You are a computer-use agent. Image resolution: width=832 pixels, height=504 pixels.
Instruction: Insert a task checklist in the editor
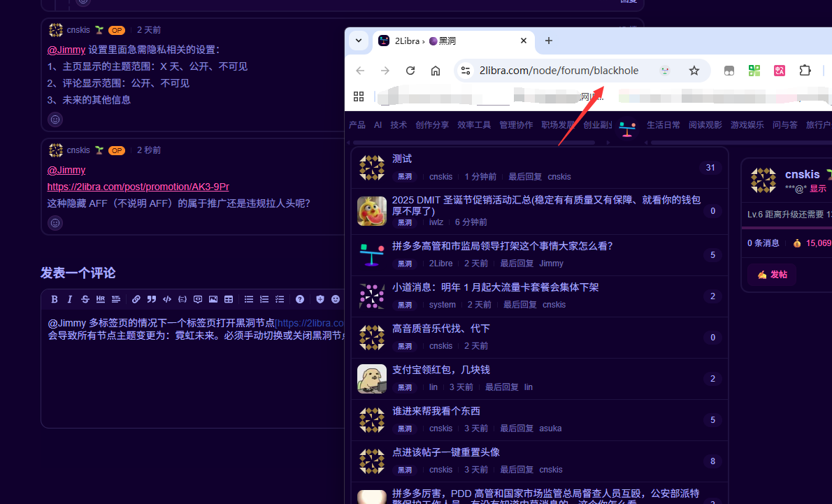pyautogui.click(x=280, y=299)
